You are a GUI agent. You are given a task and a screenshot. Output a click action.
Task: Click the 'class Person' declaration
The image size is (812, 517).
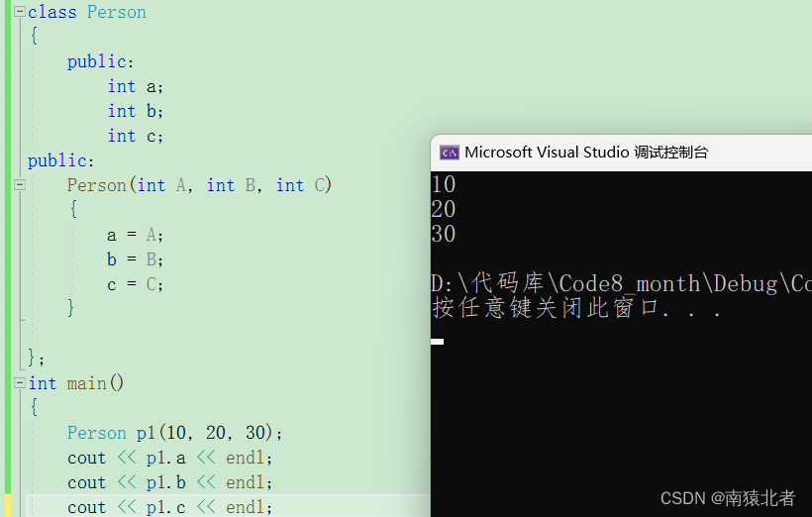(87, 12)
